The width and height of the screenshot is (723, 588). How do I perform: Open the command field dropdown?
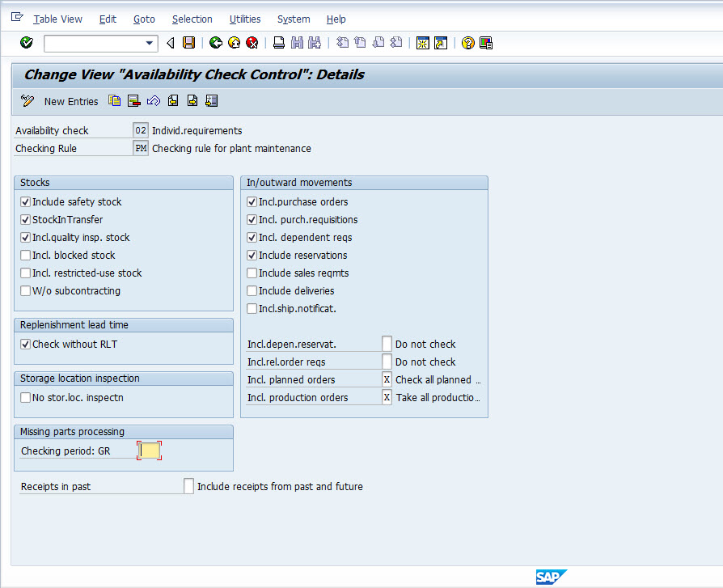pyautogui.click(x=149, y=42)
